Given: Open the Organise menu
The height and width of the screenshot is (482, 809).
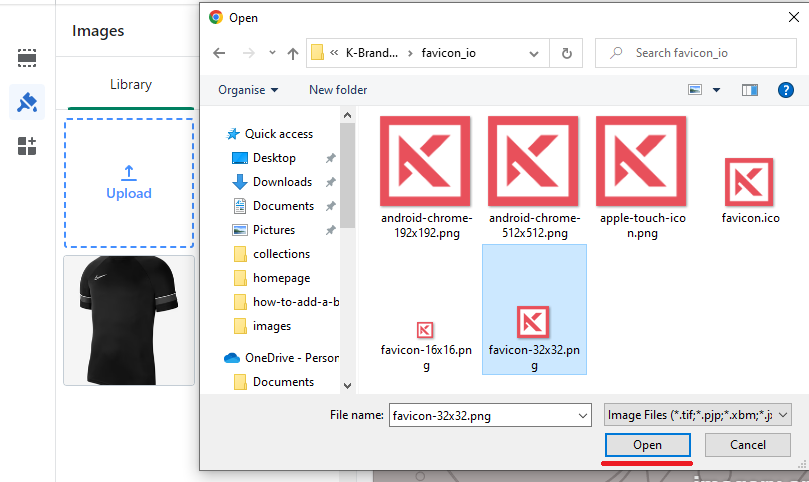Looking at the screenshot, I should tap(248, 90).
